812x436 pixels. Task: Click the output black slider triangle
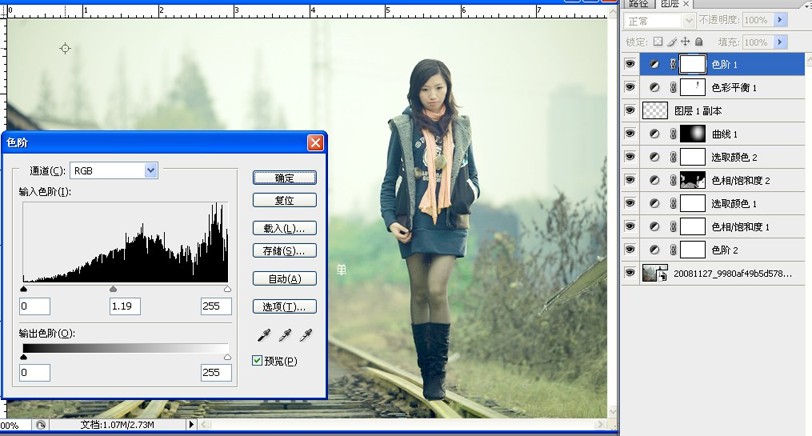pyautogui.click(x=24, y=357)
